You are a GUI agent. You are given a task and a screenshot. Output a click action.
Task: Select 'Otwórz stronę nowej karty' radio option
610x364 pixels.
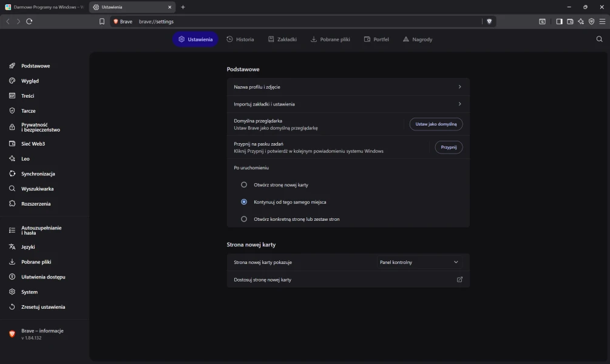(x=244, y=184)
